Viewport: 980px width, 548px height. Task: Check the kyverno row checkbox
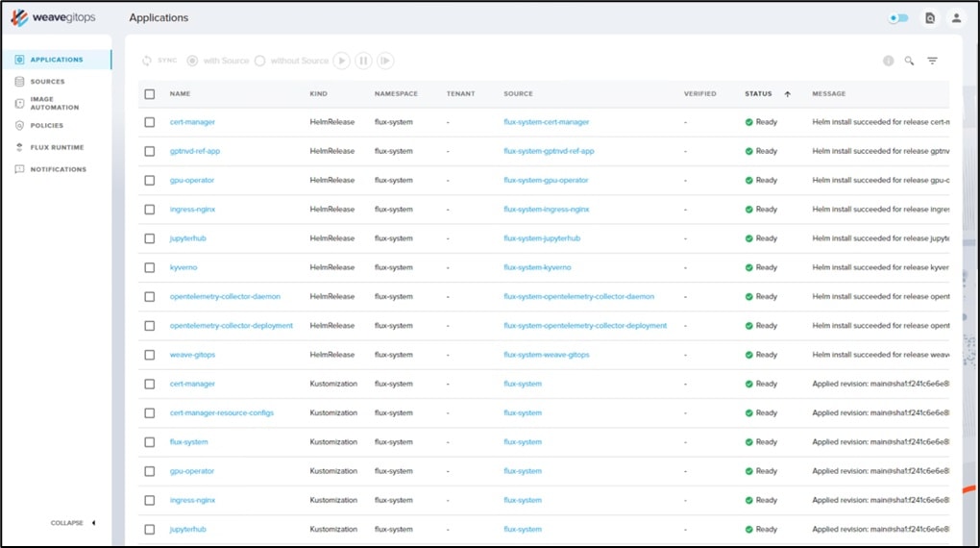coord(149,267)
